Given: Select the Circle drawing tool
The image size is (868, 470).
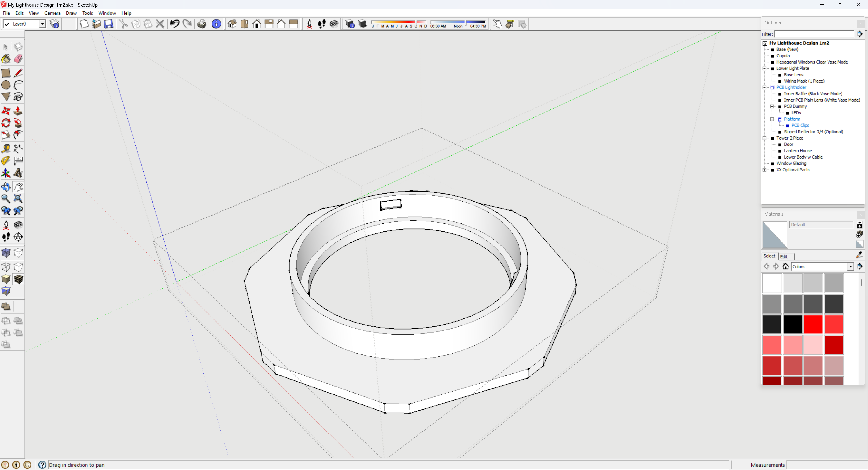Looking at the screenshot, I should [6, 85].
